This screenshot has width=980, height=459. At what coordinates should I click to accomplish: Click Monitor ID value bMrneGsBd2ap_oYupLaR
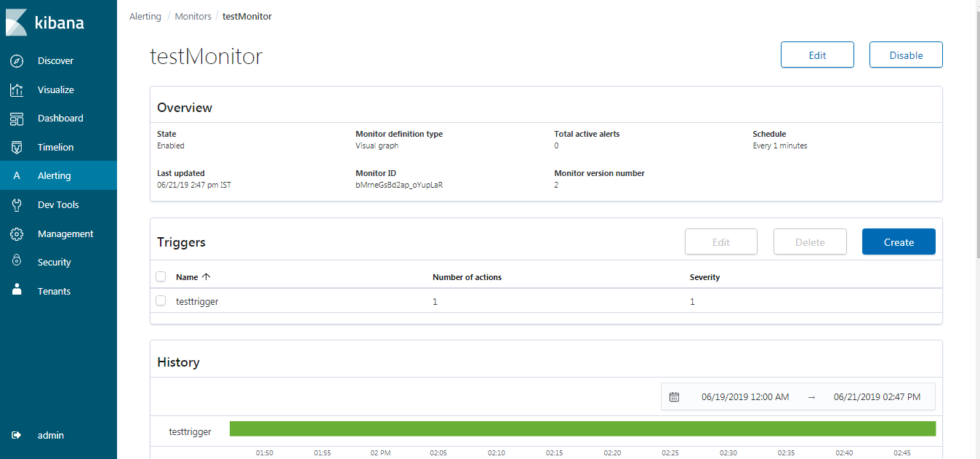click(x=399, y=185)
